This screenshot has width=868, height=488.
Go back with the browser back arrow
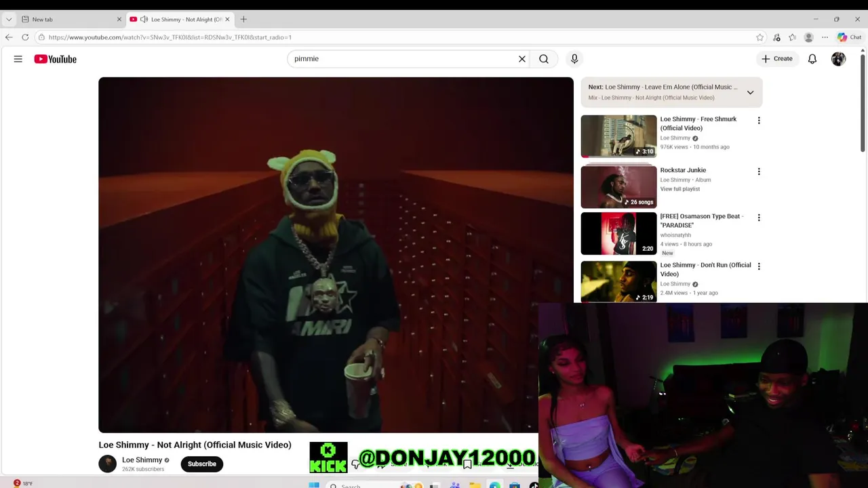(9, 37)
